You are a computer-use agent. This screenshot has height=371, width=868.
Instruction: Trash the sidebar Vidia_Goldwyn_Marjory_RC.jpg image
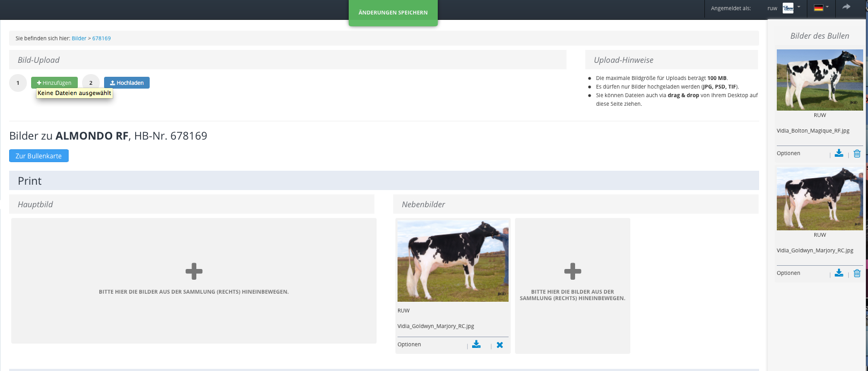point(857,273)
